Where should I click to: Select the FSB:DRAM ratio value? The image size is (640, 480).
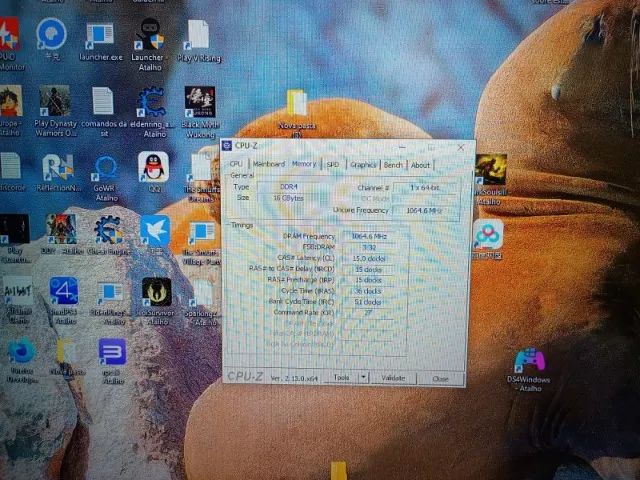point(369,247)
